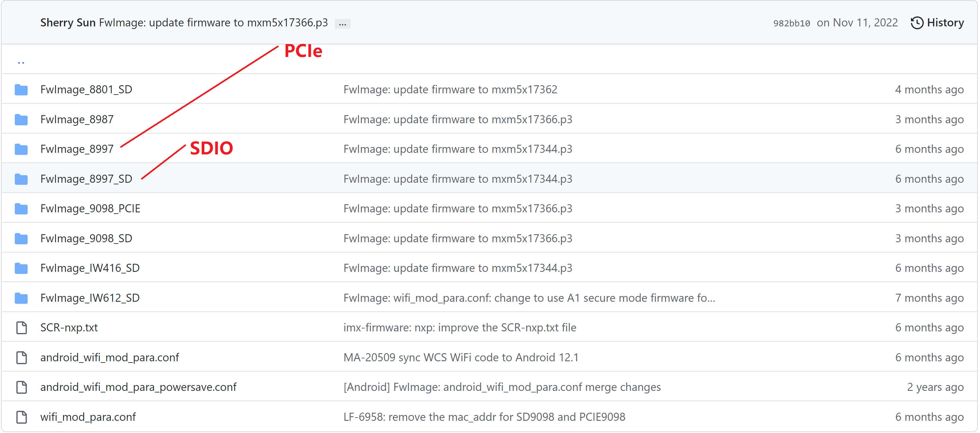Click the wifi_mod_para.conf file icon
980x433 pixels.
coord(22,417)
